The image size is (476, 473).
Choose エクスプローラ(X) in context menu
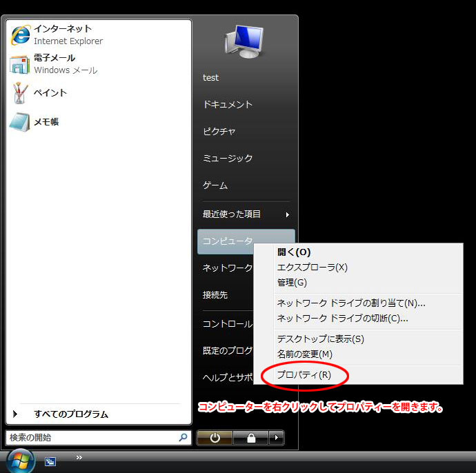click(358, 267)
